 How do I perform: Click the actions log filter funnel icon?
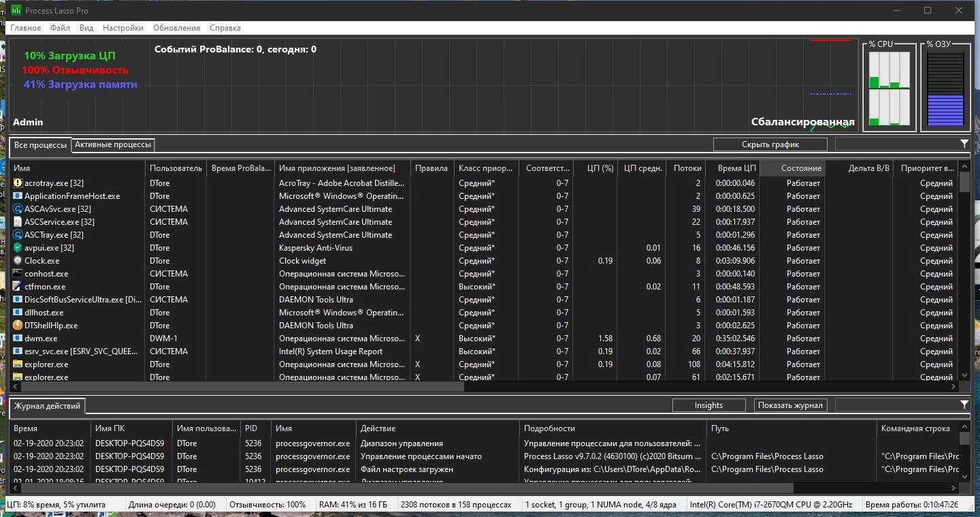(x=964, y=405)
